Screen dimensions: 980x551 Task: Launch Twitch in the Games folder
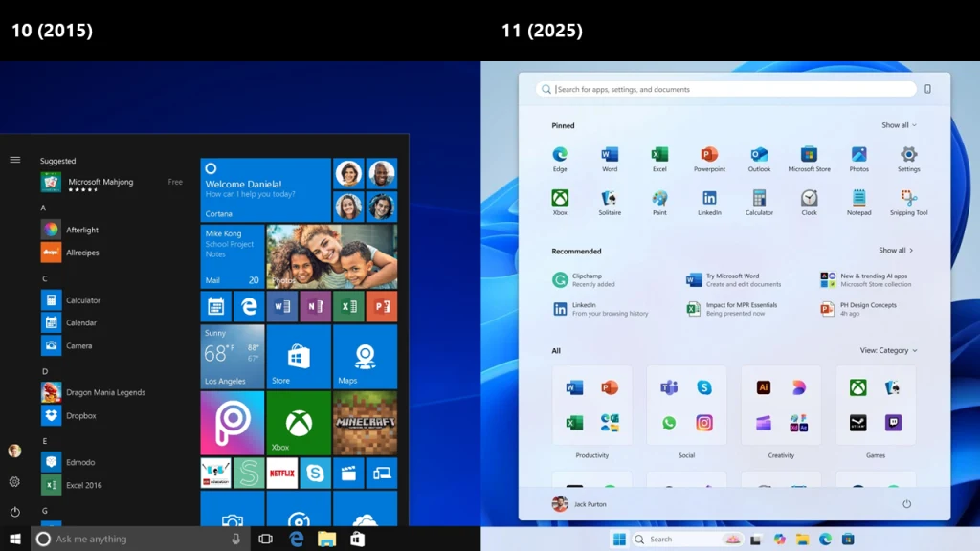click(x=893, y=423)
